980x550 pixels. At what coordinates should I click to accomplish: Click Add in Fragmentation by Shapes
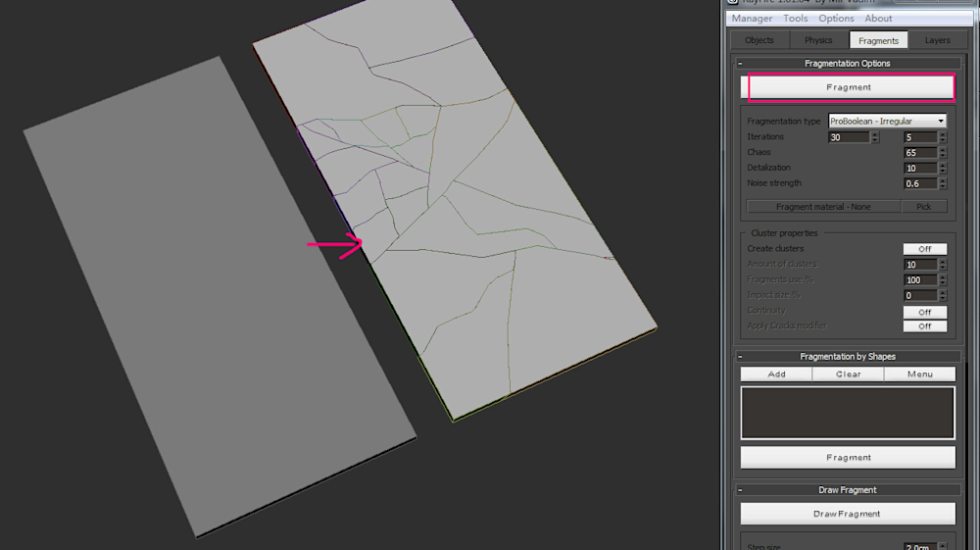coord(776,374)
